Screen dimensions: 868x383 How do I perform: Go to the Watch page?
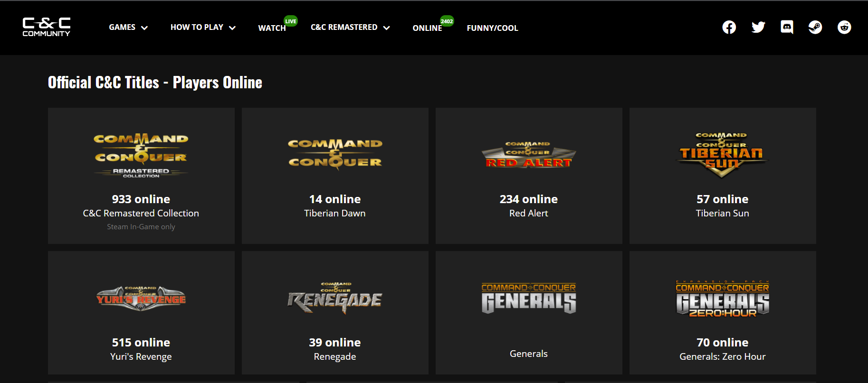click(272, 28)
